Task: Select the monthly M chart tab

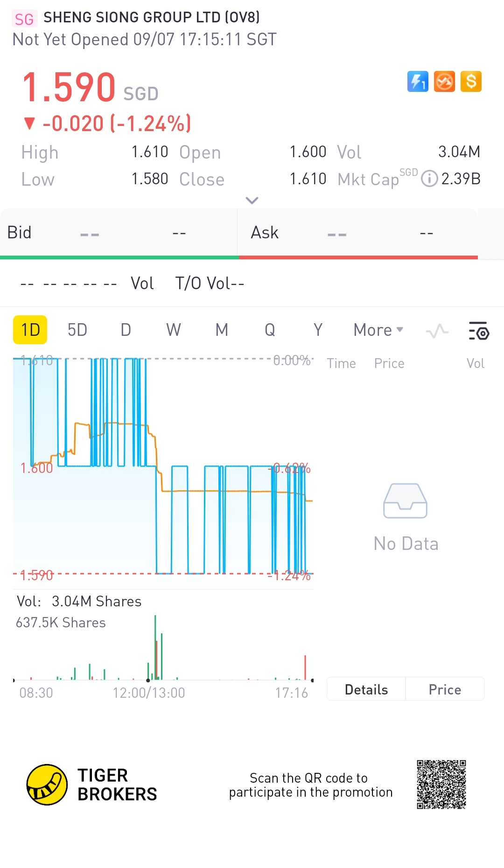Action: 222,330
